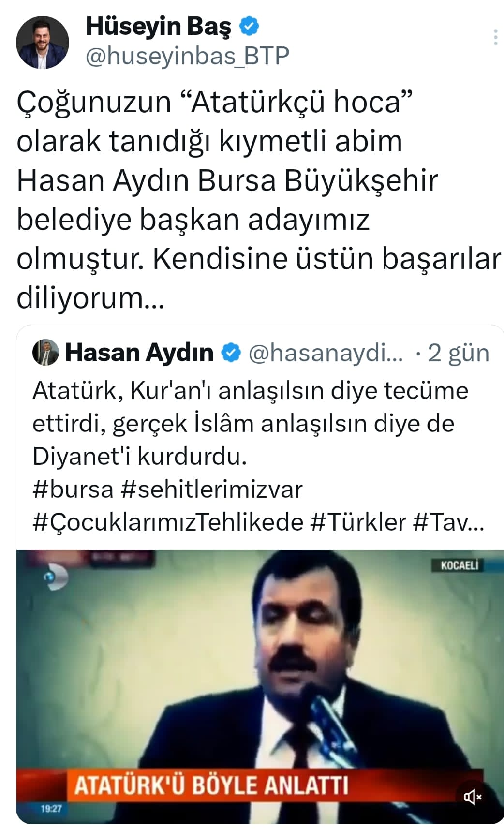Image resolution: width=504 pixels, height=829 pixels.
Task: Open the truncated #Tav... hashtag
Action: (x=448, y=522)
